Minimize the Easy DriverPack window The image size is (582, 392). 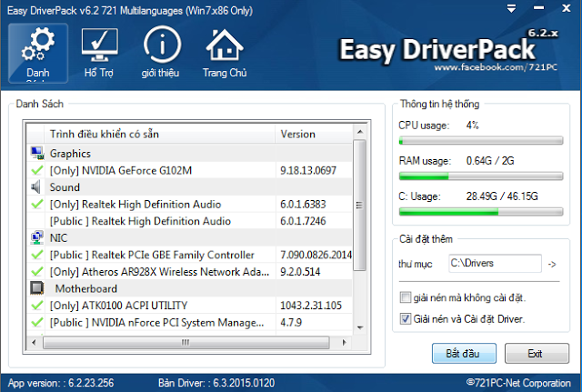pos(538,8)
